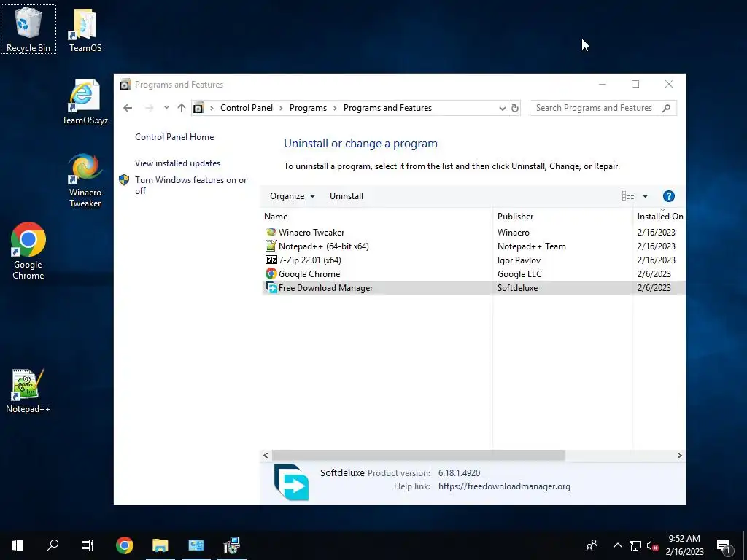Click the Notepad++ Team publisher cell
Image resolution: width=747 pixels, height=560 pixels.
click(532, 246)
